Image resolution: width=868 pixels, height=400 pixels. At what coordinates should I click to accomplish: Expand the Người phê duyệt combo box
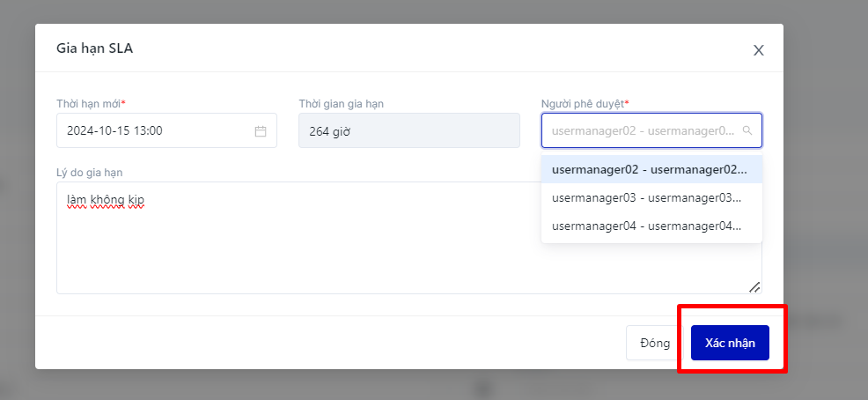pyautogui.click(x=643, y=130)
